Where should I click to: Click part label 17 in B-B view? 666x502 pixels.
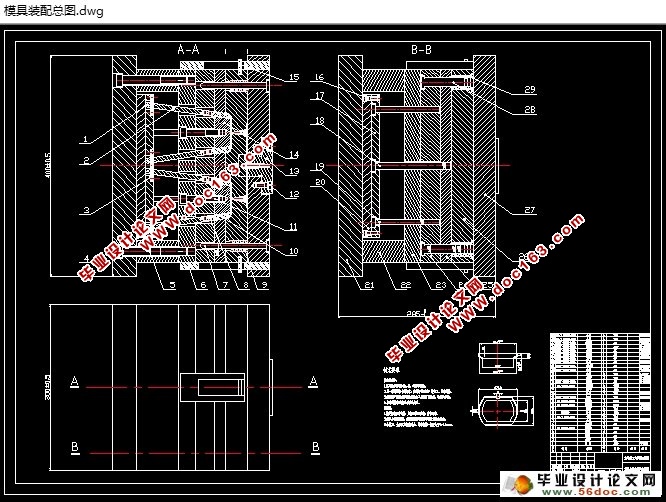pyautogui.click(x=319, y=96)
